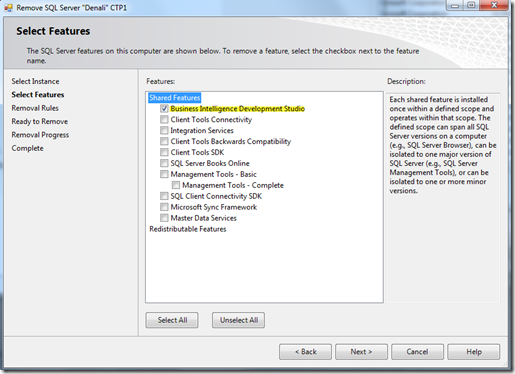Click the Client Tools Connectivity label
Viewport: 515px width, 374px height.
coord(211,119)
